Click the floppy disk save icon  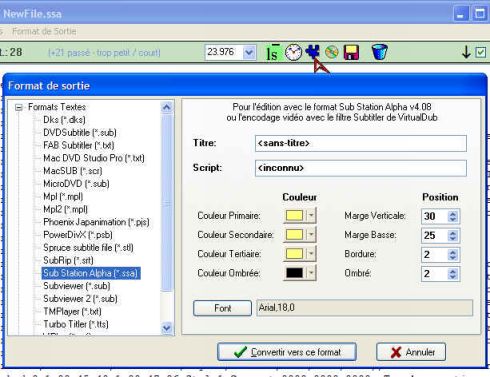351,52
